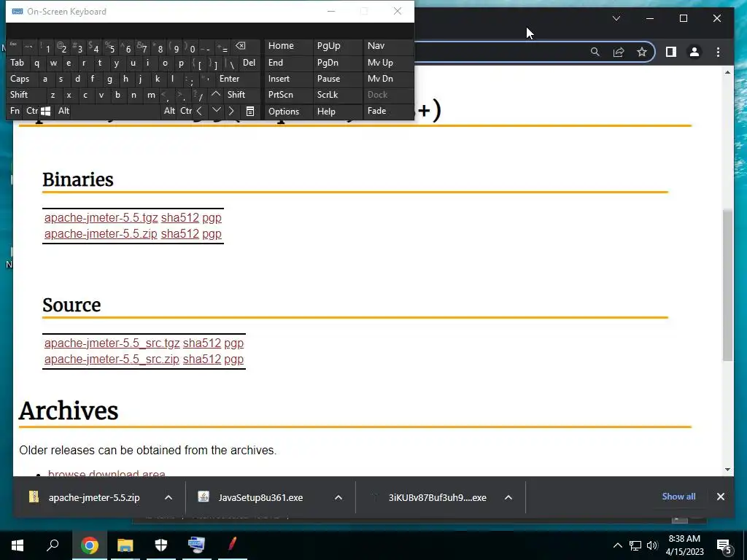Click Tab key on On-Screen Keyboard
The width and height of the screenshot is (747, 560).
pos(18,63)
